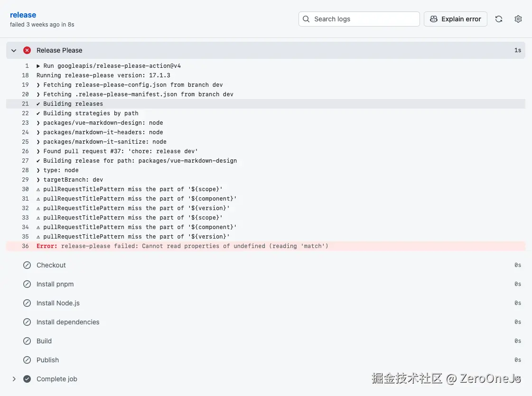
Task: Click the warning icon on line 31
Action: pyautogui.click(x=38, y=199)
